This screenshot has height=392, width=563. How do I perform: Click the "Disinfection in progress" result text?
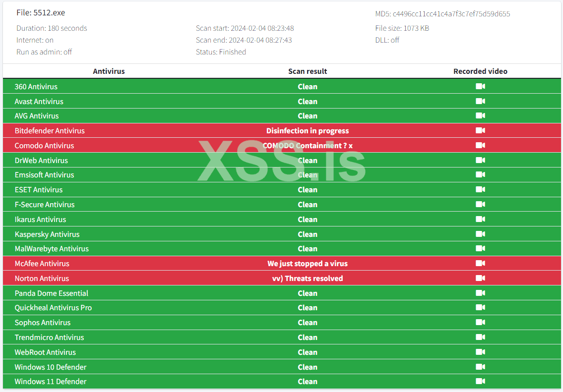click(x=308, y=131)
